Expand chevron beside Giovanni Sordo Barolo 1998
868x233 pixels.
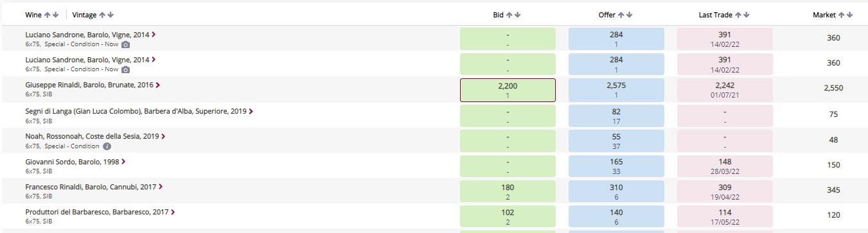[123, 162]
